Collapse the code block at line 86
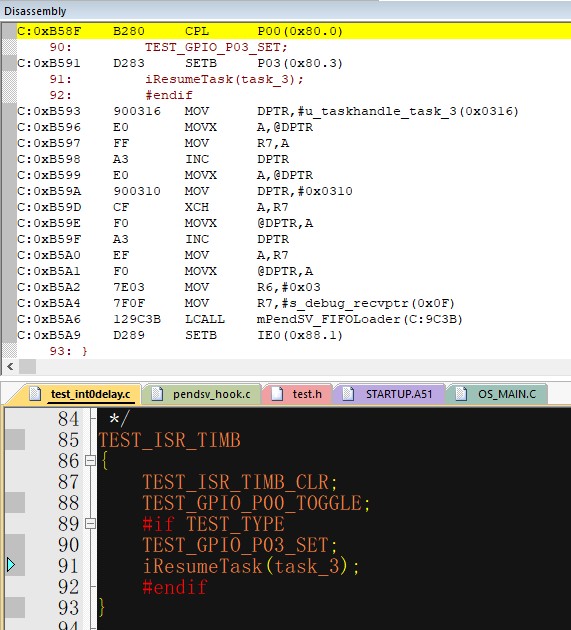 [x=91, y=460]
